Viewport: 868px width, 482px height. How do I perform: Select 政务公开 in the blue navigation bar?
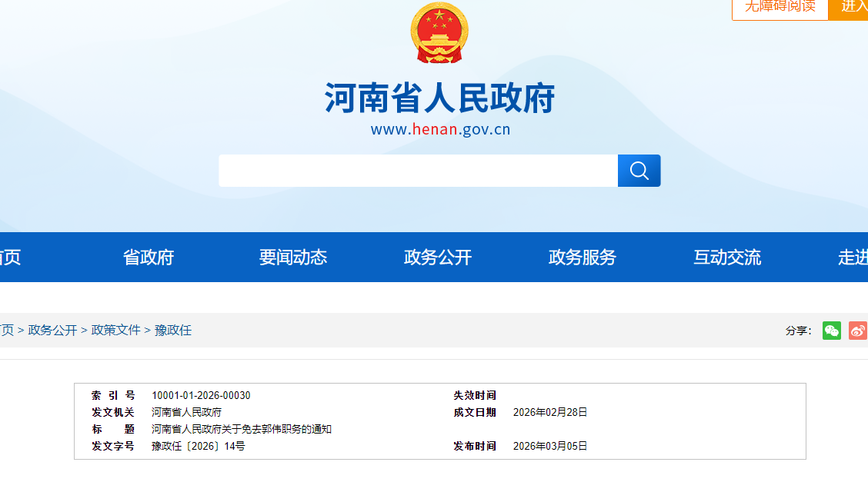pyautogui.click(x=438, y=258)
